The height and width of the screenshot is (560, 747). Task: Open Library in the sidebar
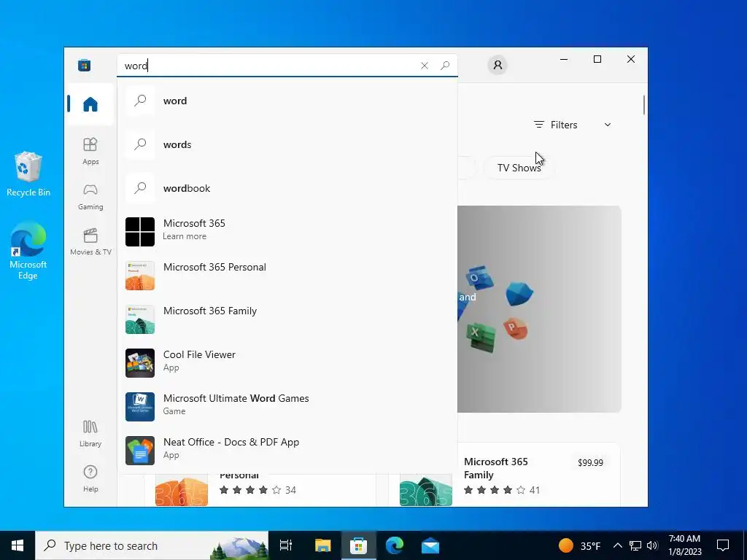(x=90, y=434)
